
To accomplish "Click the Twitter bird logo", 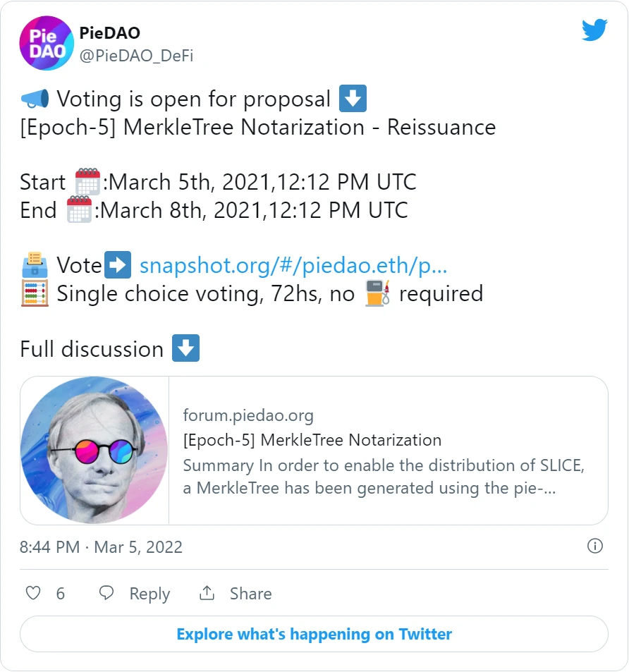I will (x=594, y=30).
